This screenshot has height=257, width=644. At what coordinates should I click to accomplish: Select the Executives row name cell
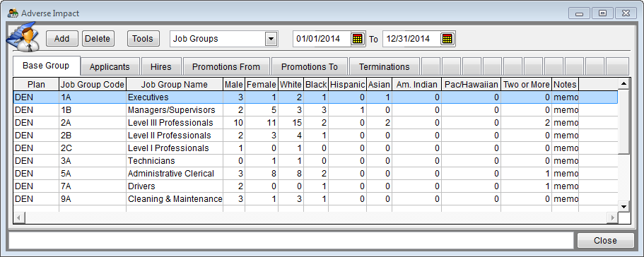(x=175, y=97)
